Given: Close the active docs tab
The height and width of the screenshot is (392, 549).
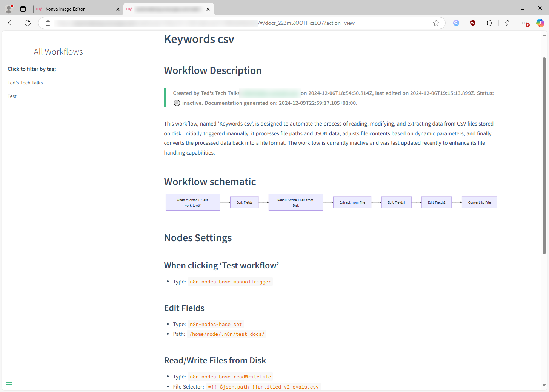Looking at the screenshot, I should click(208, 9).
